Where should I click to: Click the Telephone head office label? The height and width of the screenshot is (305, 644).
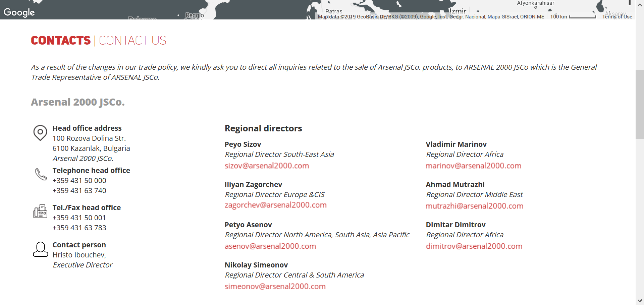click(91, 170)
